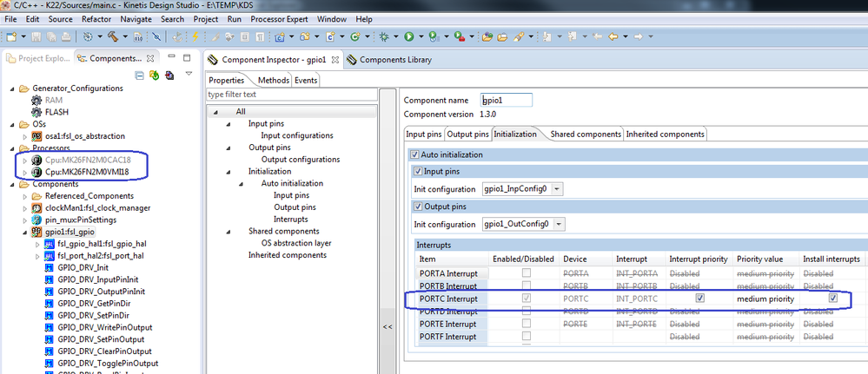This screenshot has width=868, height=374.
Task: Click the New file toolbar icon
Action: pos(12,36)
